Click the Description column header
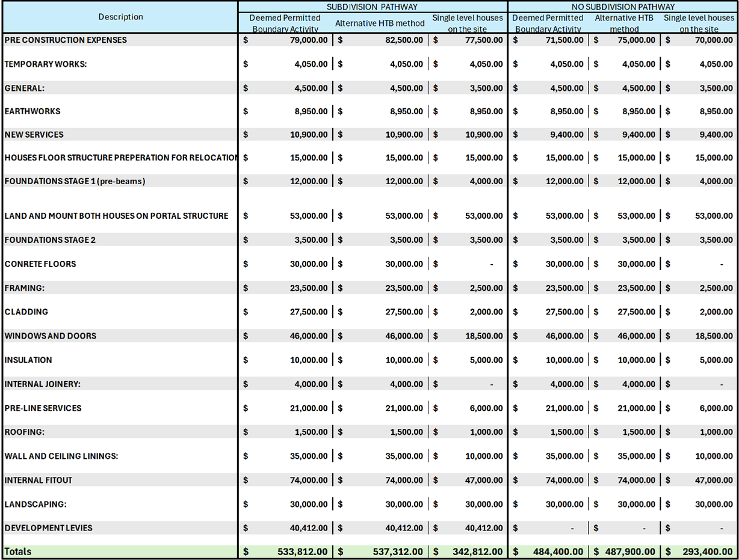 (120, 17)
